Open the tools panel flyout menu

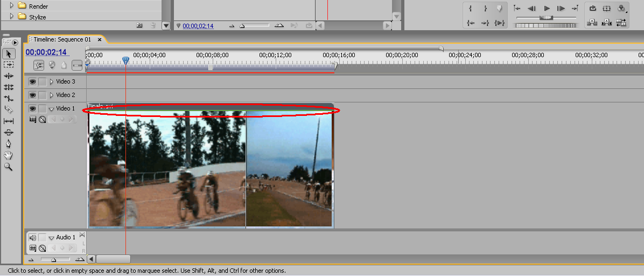pyautogui.click(x=15, y=42)
